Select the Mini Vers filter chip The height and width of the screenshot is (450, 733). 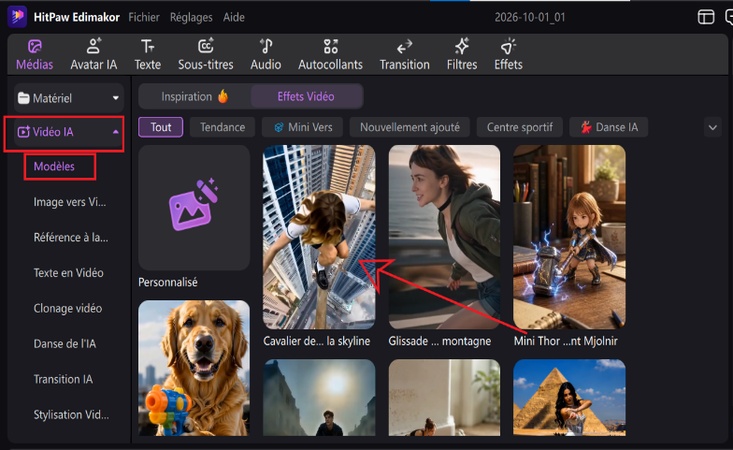pos(302,127)
